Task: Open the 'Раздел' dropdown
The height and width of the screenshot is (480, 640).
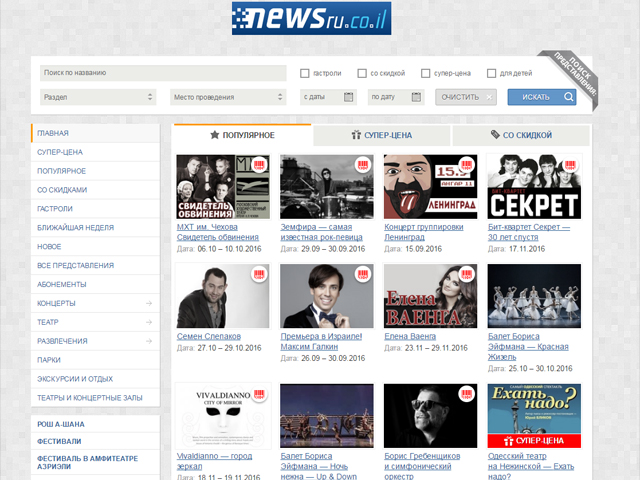Action: (x=98, y=97)
